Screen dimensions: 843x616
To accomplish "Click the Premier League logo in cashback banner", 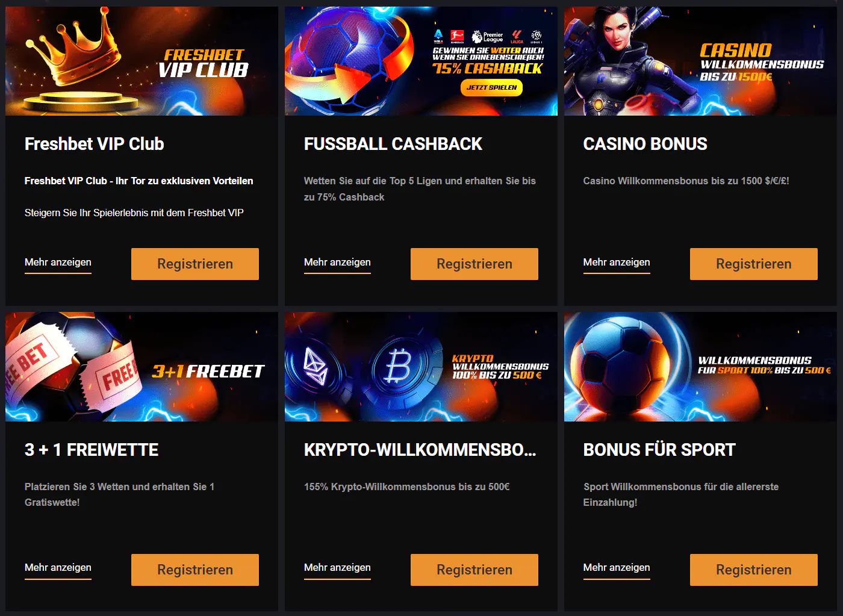I will click(x=487, y=37).
